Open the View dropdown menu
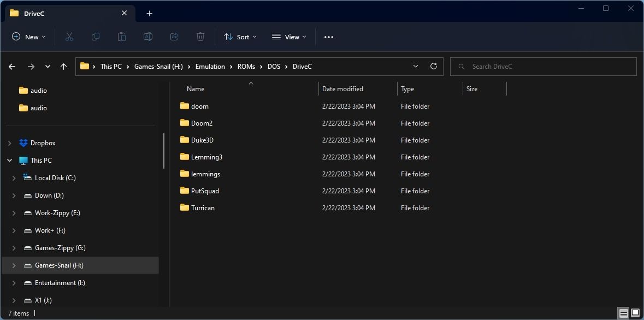 click(289, 37)
